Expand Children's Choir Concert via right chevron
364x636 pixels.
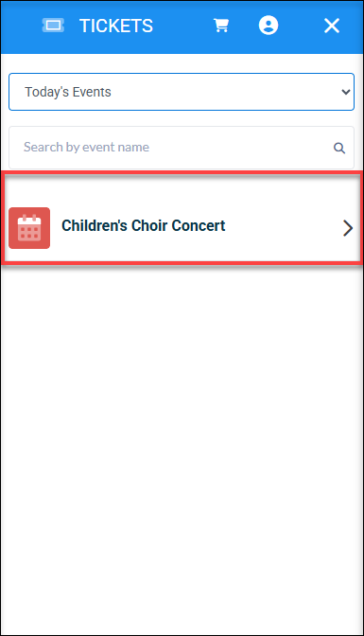pos(348,228)
